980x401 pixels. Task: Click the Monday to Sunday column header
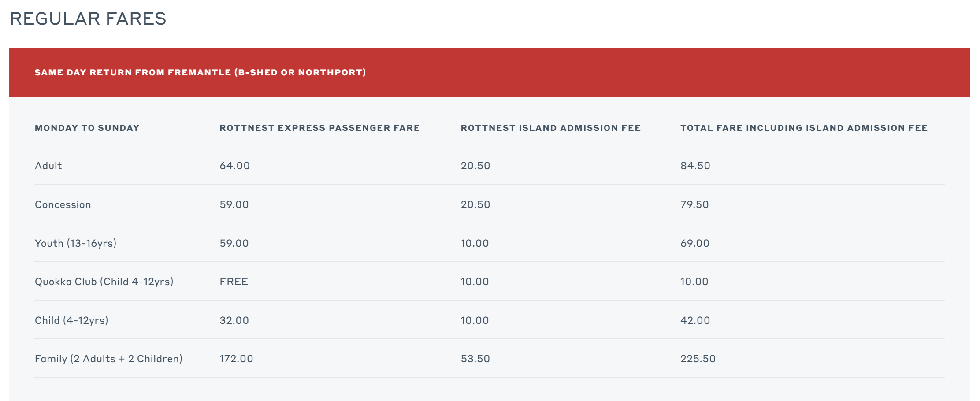click(87, 128)
